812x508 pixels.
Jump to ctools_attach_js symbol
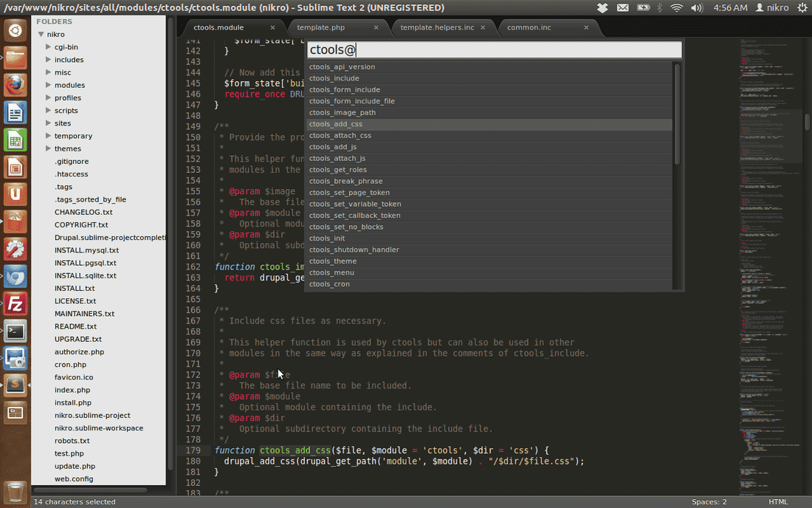(x=489, y=158)
